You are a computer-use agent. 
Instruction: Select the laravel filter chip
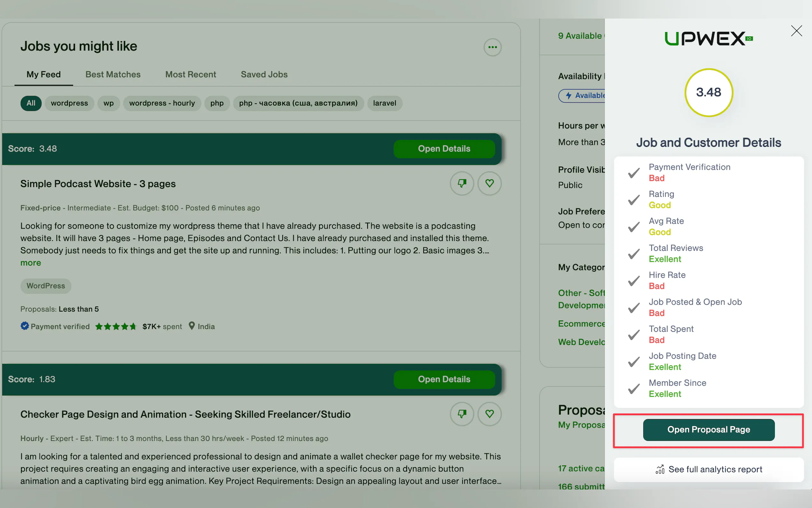point(384,103)
